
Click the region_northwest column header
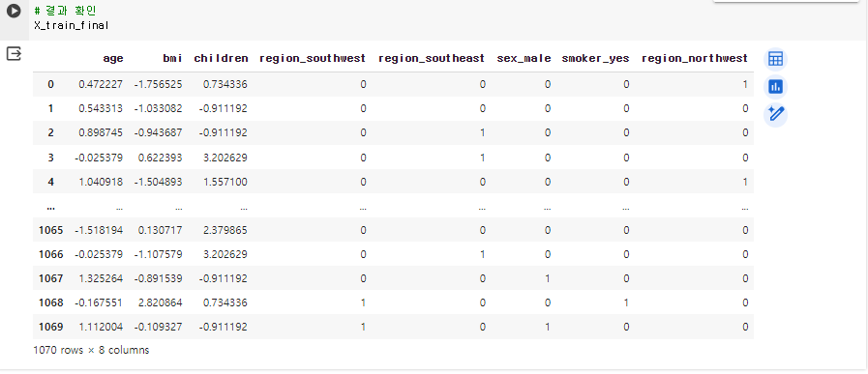click(695, 58)
